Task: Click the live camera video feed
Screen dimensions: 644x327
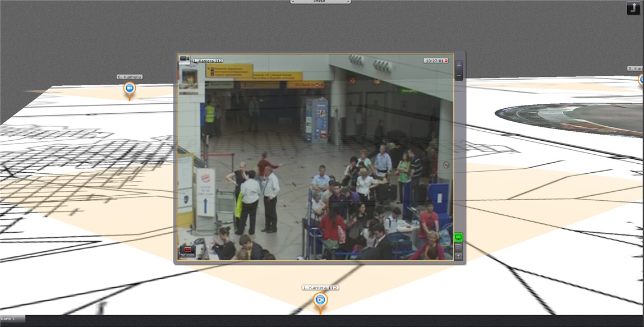Action: point(315,157)
